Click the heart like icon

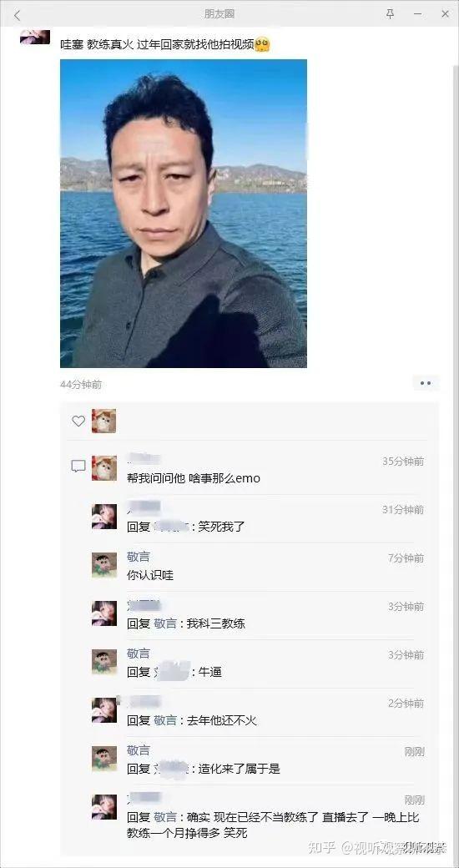78,421
